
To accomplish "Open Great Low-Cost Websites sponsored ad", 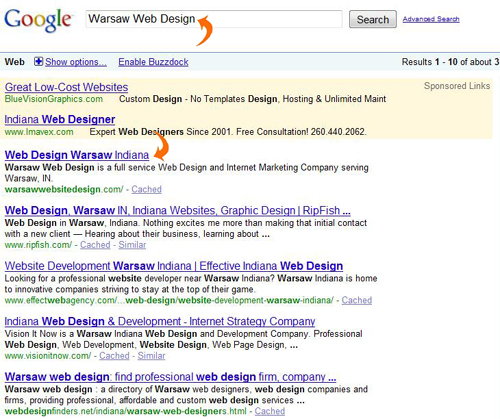I will 66,87.
